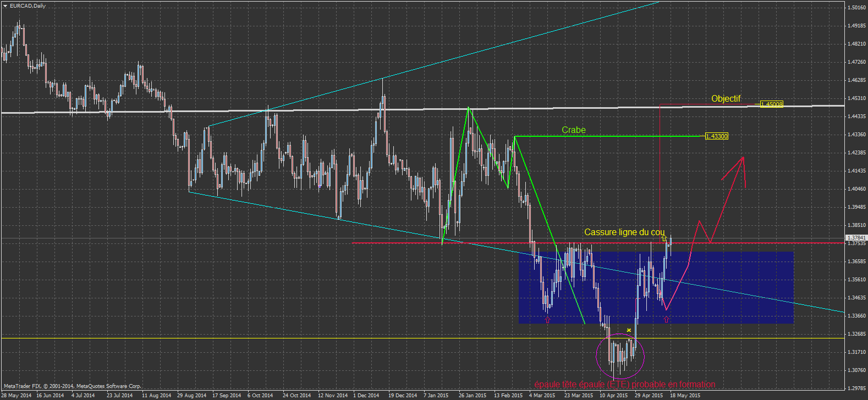The image size is (868, 400).
Task: Select the yellow arrow at neckline breakout
Action: [x=664, y=238]
